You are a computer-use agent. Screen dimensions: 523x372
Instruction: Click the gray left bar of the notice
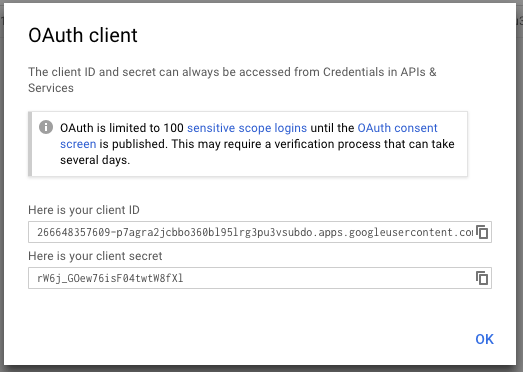click(30, 144)
